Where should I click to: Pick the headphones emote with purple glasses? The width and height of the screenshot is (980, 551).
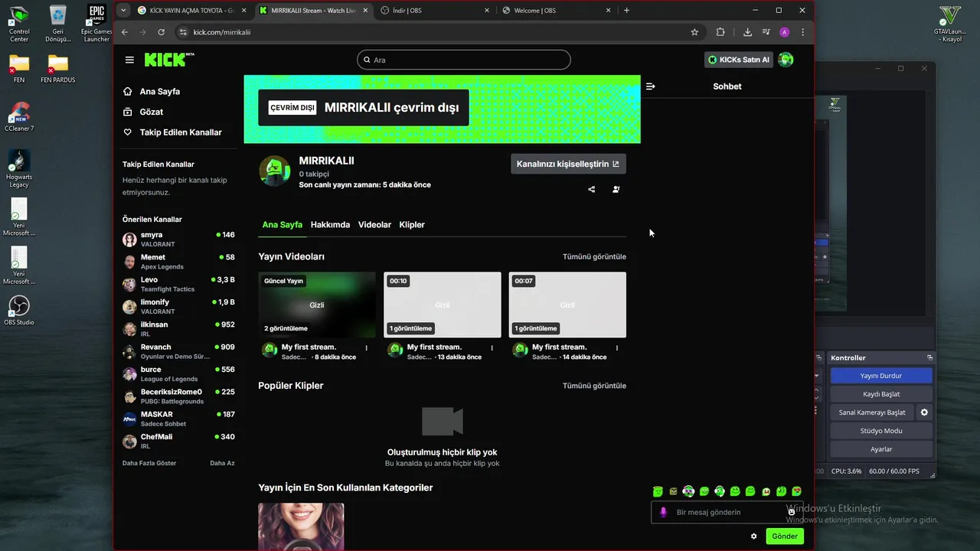(688, 491)
